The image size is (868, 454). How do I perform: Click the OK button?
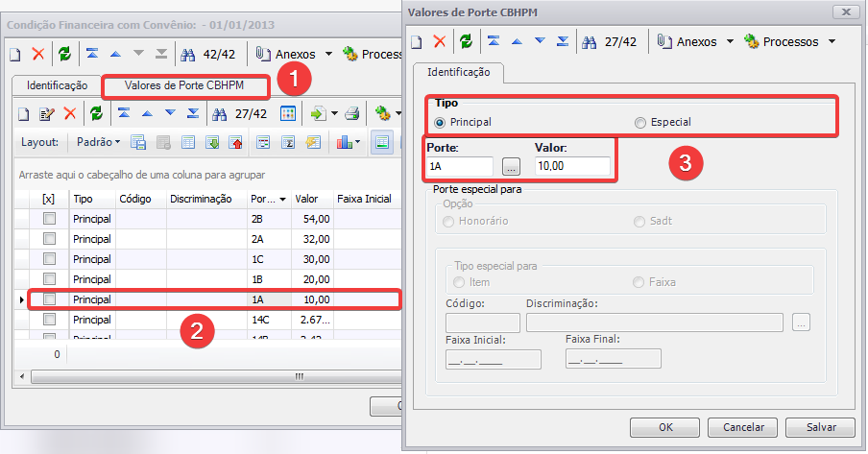(x=664, y=427)
